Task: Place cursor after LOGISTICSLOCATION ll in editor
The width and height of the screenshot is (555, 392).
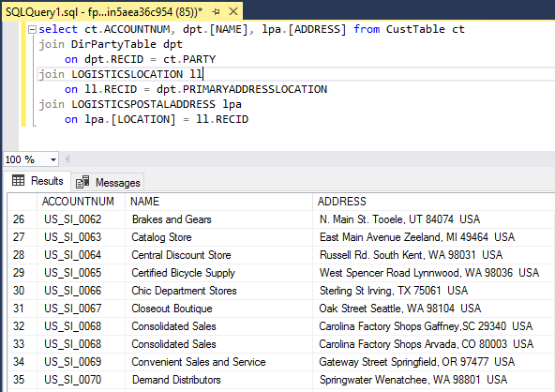Action: coord(202,74)
